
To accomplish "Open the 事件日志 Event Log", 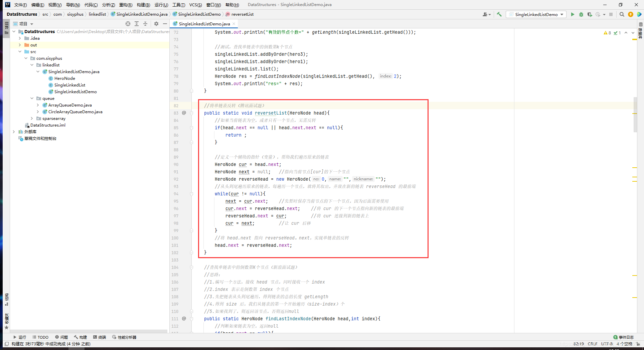I will coord(623,337).
